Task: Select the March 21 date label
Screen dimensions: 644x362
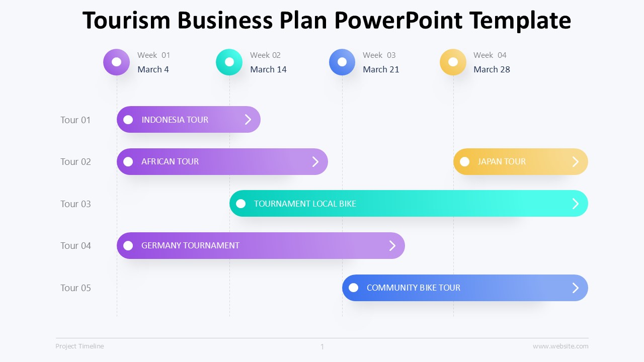Action: click(381, 69)
